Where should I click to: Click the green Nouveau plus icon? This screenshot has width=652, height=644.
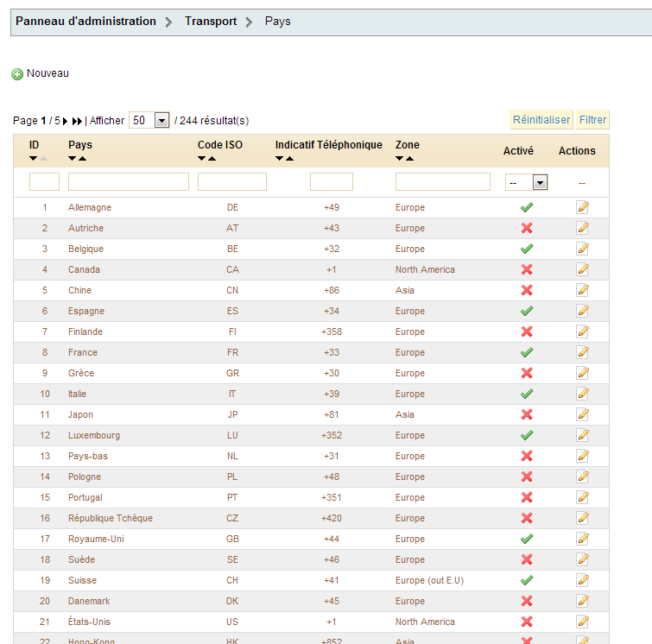tap(17, 74)
